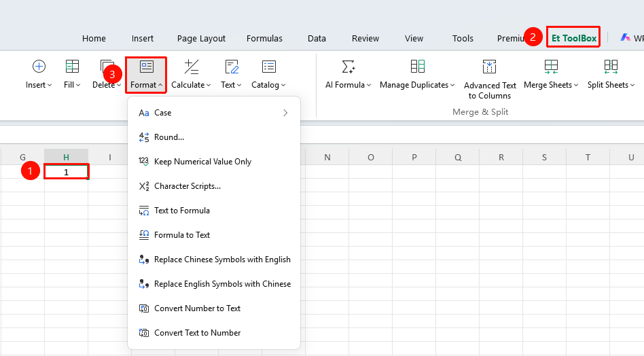Image resolution: width=644 pixels, height=356 pixels.
Task: Switch to the Data tab
Action: coord(317,39)
